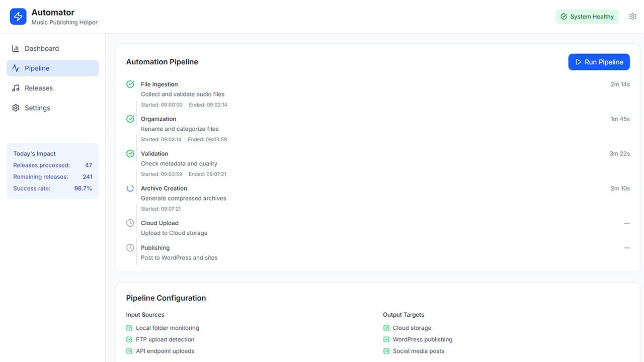Click the 2m 14s duration value
644x362 pixels.
click(x=620, y=84)
